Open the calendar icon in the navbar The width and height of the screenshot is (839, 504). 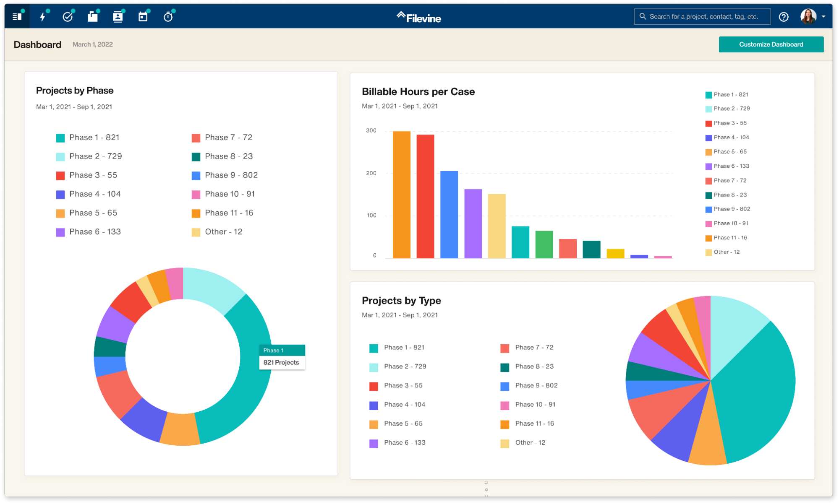pos(143,16)
